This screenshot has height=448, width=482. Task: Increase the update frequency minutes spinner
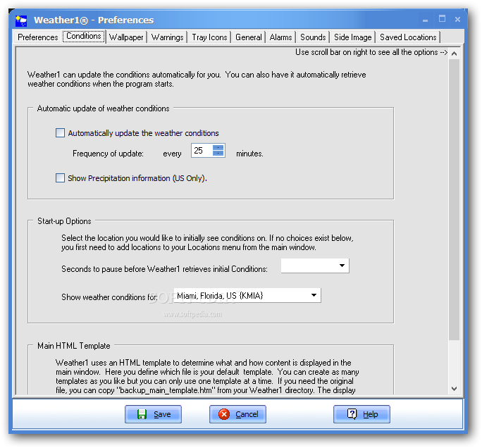pyautogui.click(x=218, y=147)
